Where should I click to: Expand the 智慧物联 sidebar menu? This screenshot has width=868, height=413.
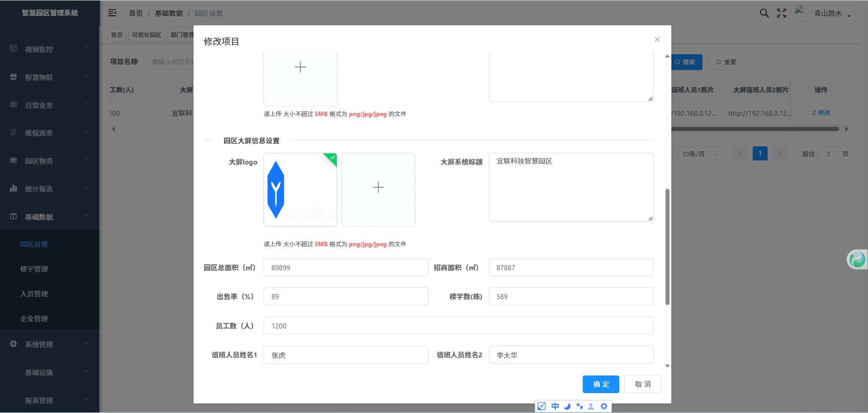tap(50, 77)
